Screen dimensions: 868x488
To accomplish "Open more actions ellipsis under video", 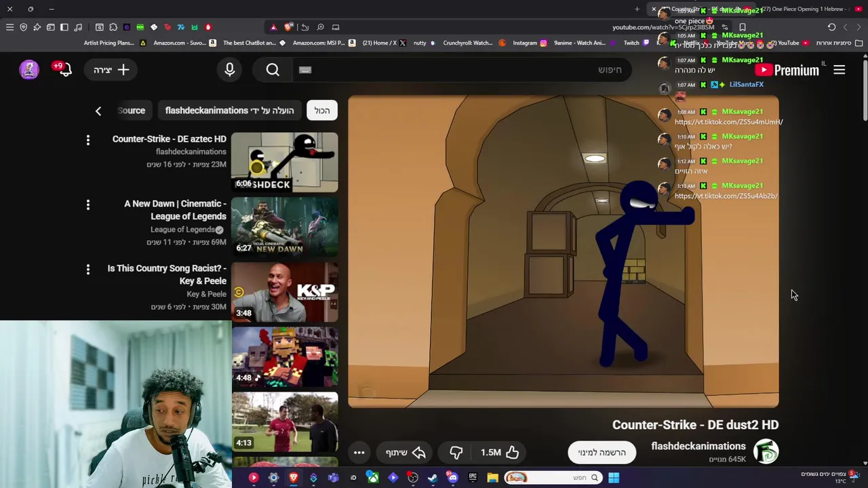I will [359, 452].
